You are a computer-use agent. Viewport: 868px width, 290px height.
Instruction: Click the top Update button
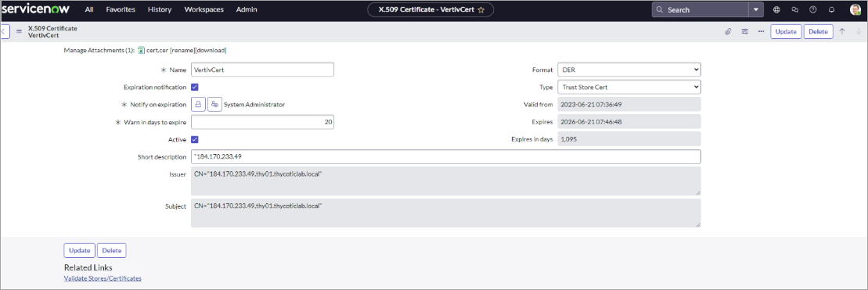(786, 31)
